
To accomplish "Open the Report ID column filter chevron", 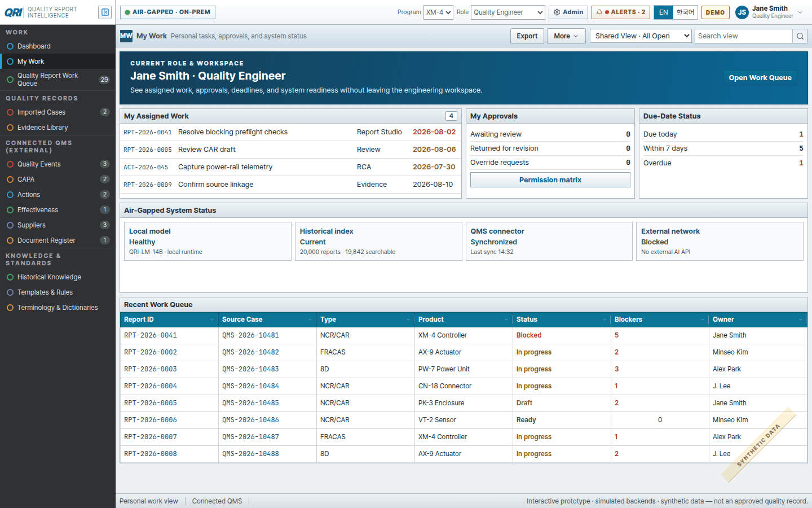I will (212, 319).
